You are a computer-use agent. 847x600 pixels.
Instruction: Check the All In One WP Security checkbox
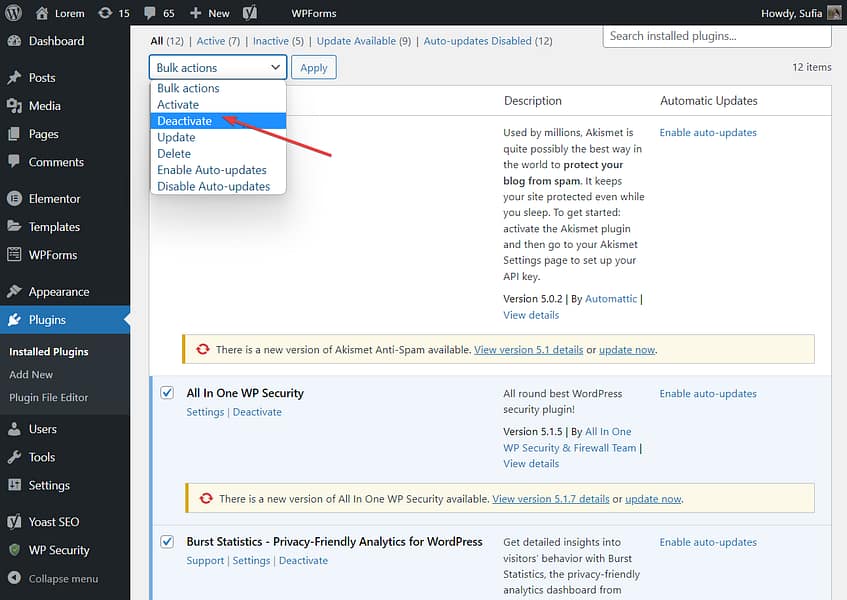pos(166,393)
